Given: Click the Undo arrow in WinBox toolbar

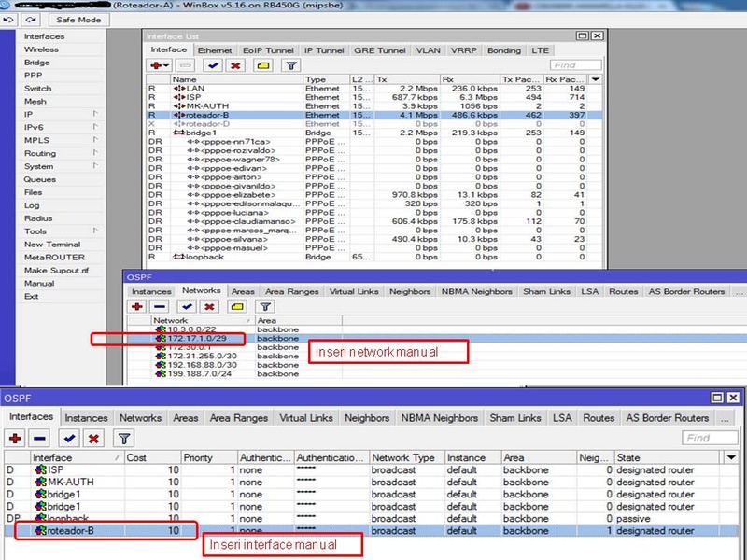Looking at the screenshot, I should tap(8, 20).
